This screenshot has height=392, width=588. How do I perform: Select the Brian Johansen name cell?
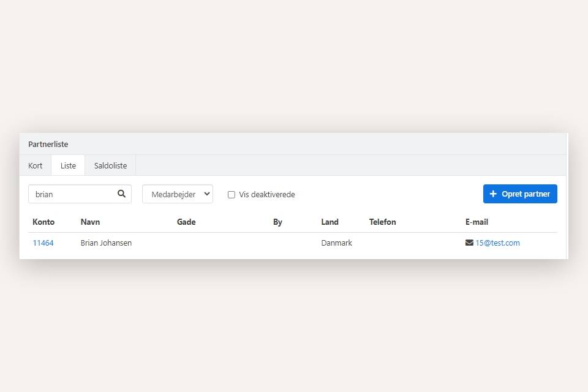click(x=106, y=243)
